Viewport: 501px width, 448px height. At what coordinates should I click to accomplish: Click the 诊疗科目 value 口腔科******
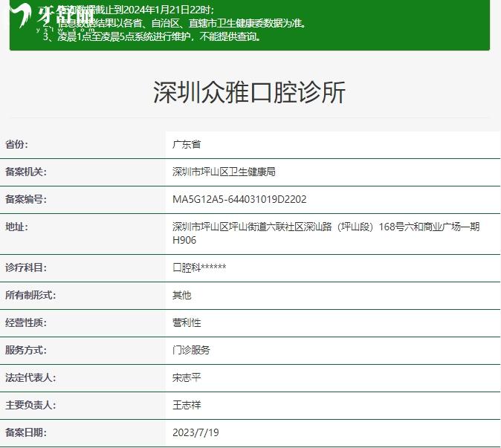tap(199, 267)
